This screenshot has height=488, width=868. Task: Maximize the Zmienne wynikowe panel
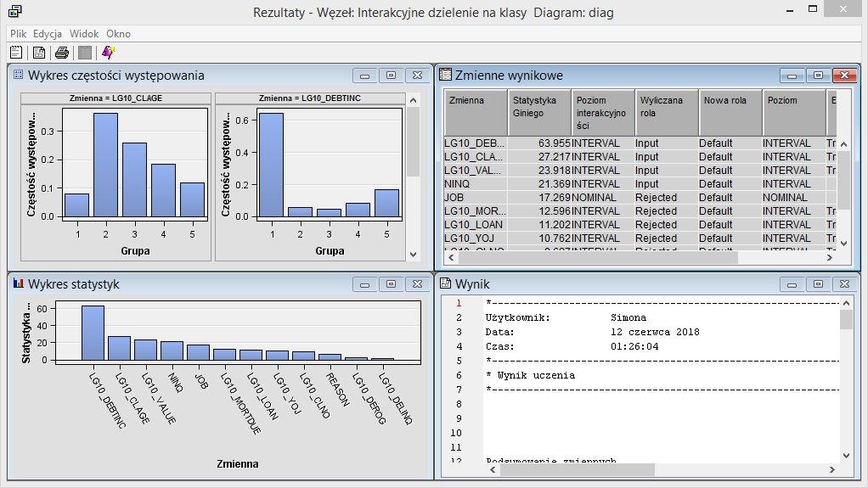tap(818, 76)
